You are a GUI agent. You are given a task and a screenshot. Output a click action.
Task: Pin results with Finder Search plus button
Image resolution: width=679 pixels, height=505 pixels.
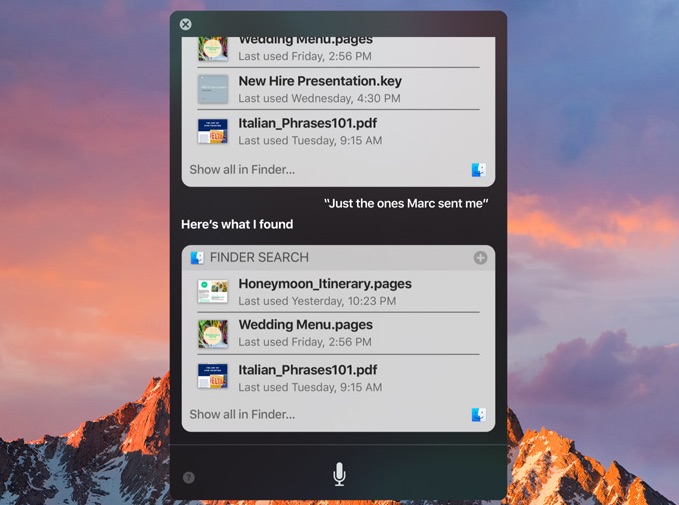pos(480,258)
